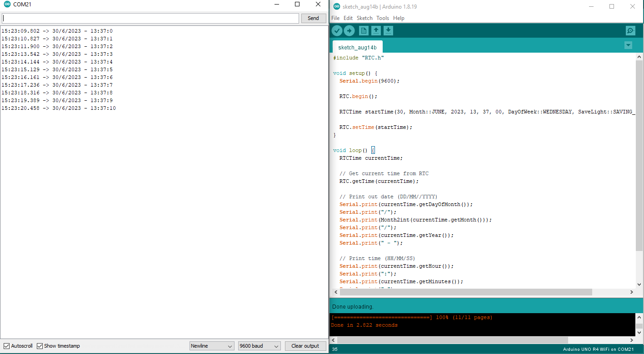Click the left arrow of editor horizontal scrollbar
Viewport: 644px width, 354px height.
point(336,292)
